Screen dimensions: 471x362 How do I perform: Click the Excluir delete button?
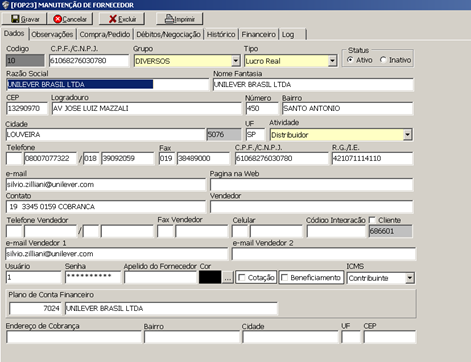point(122,19)
